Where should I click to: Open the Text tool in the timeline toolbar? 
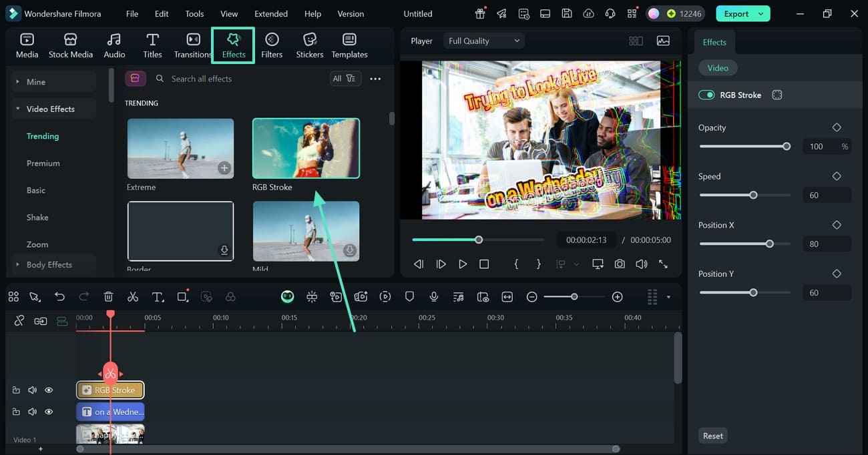coord(158,296)
